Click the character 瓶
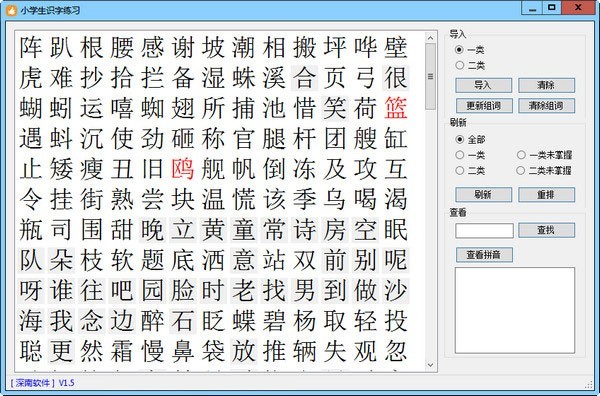This screenshot has width=600, height=396. click(x=31, y=230)
